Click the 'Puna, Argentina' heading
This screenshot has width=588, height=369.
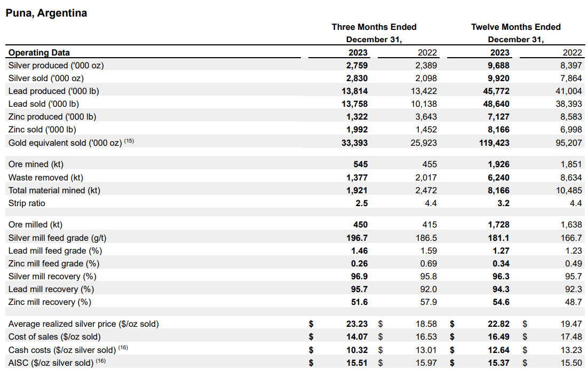46,13
